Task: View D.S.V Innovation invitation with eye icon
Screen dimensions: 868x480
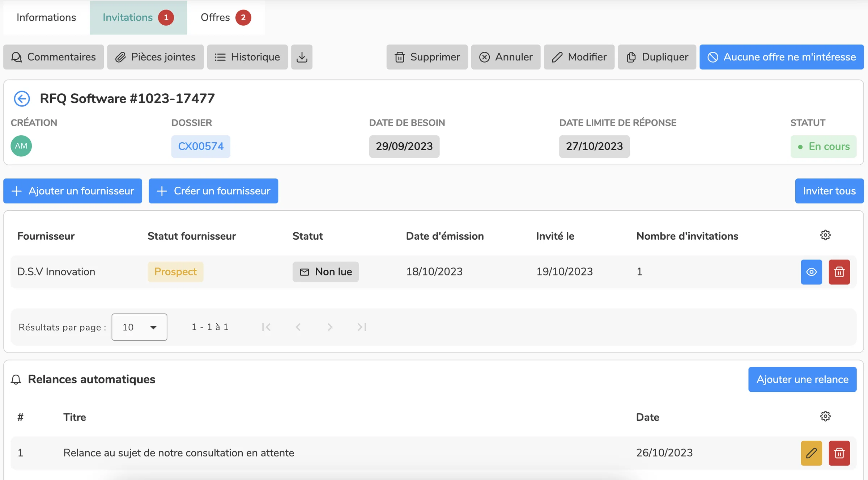Action: tap(811, 272)
